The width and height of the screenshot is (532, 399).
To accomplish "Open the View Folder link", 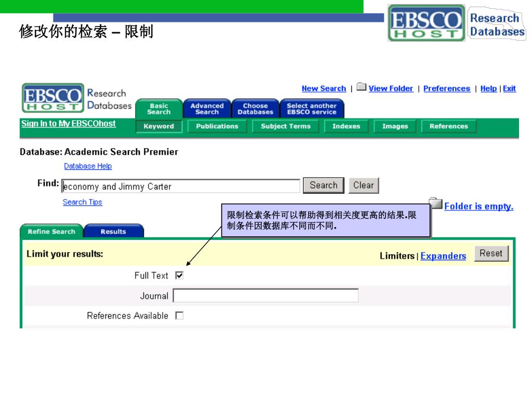I will click(x=391, y=88).
